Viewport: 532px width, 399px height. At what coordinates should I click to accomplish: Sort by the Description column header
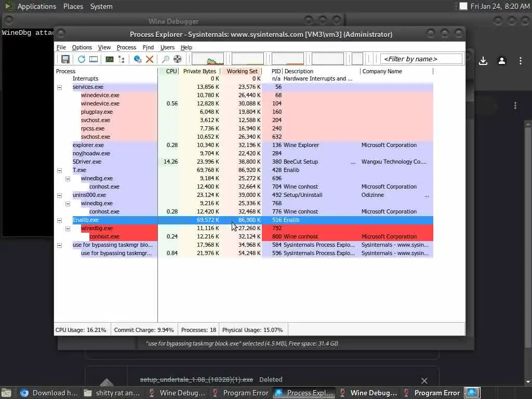[321, 71]
